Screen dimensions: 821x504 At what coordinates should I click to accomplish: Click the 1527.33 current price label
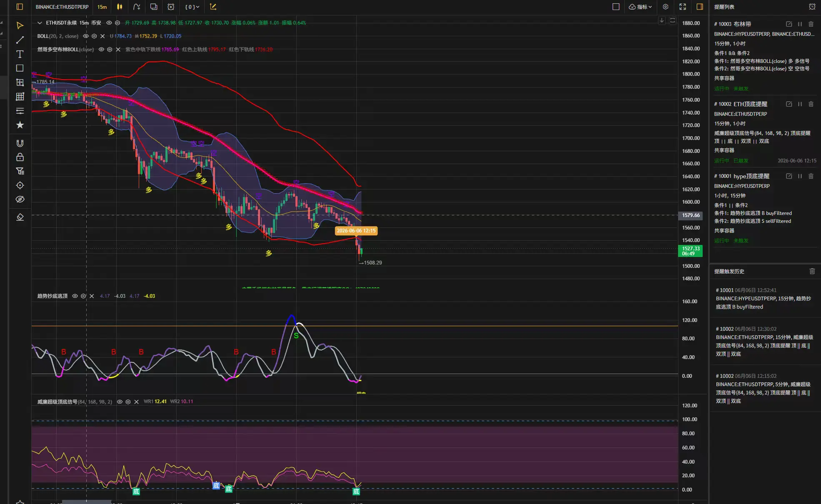[691, 251]
